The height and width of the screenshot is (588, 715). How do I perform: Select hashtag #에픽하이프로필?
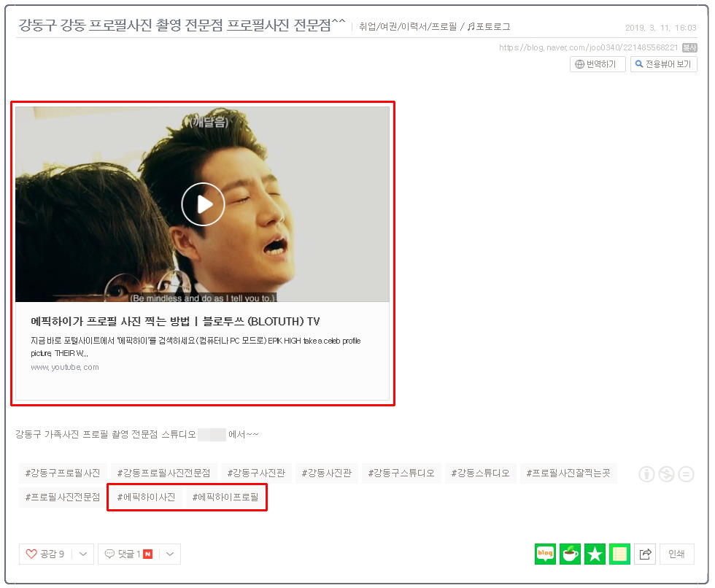(x=225, y=497)
